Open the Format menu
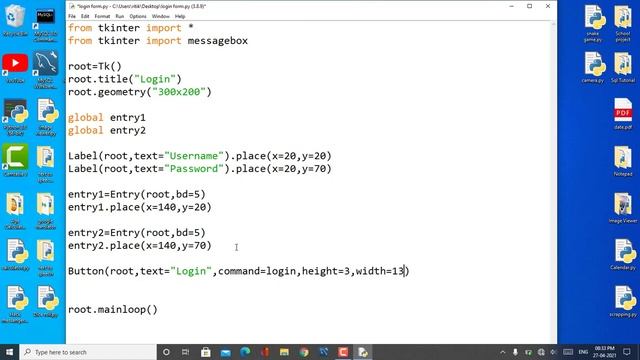640x360 pixels. click(x=102, y=16)
